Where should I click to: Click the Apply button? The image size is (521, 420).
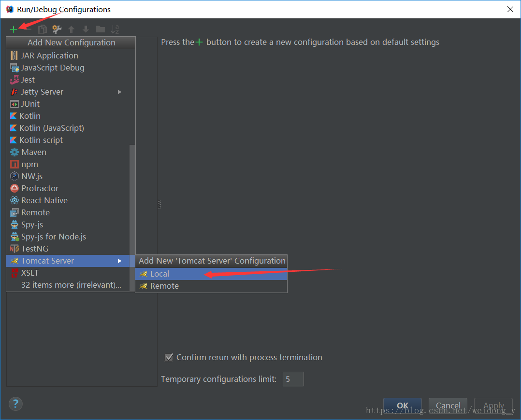tap(493, 406)
